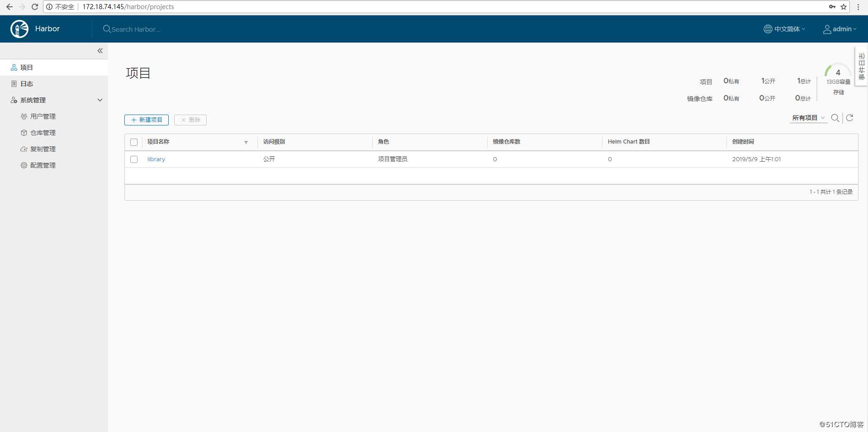Click the project list search icon
The image size is (868, 432).
tap(835, 118)
